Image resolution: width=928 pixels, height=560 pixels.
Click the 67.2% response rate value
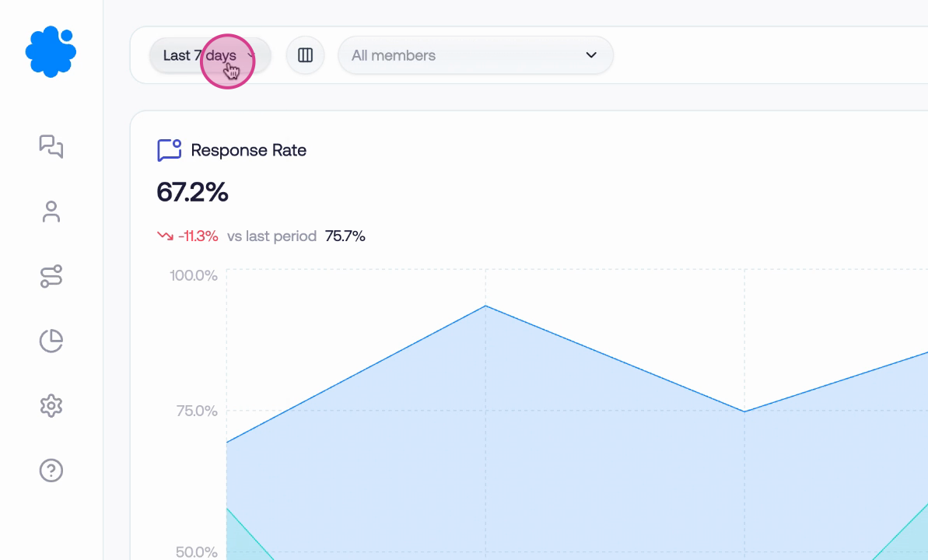click(192, 192)
